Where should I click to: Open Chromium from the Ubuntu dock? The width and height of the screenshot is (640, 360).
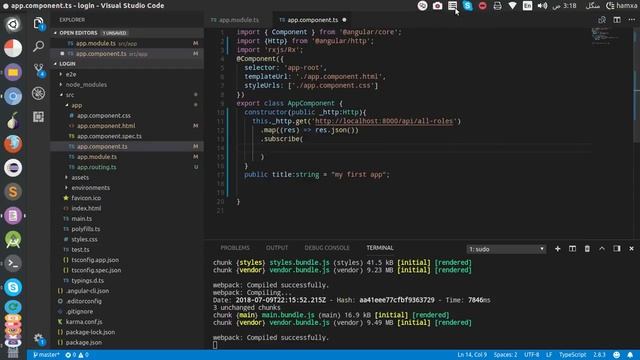click(x=13, y=96)
